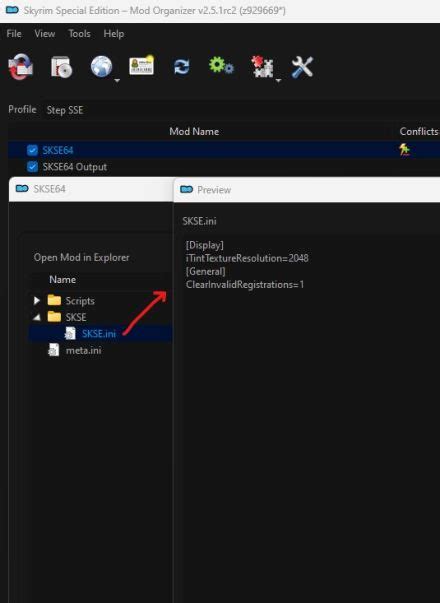Uncheck the SKSE64 Output mod checkbox
This screenshot has height=603, width=440.
coord(33,167)
